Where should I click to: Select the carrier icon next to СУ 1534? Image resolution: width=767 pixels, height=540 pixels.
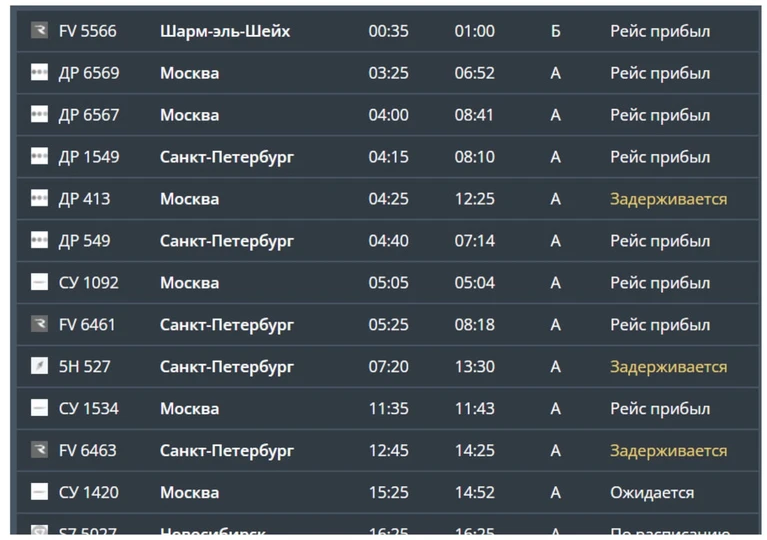tap(39, 409)
